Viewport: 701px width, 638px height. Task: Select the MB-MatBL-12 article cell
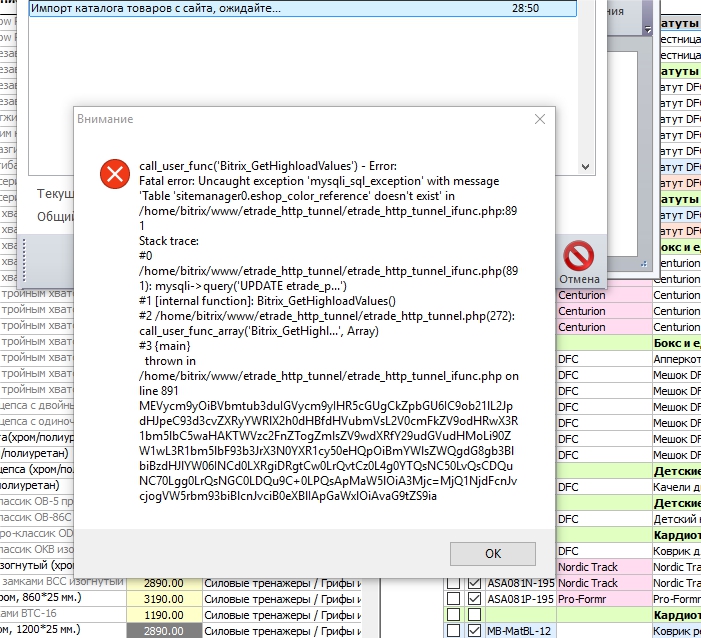click(521, 631)
